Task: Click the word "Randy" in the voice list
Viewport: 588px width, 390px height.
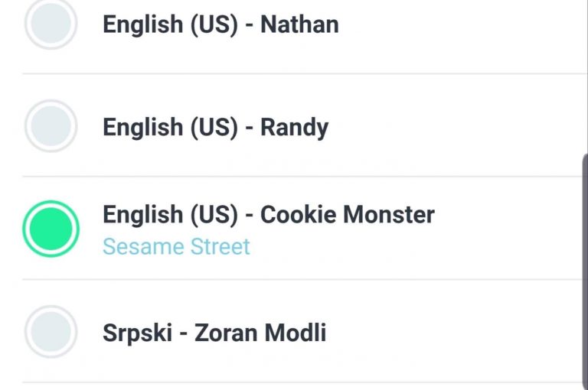Action: (294, 127)
